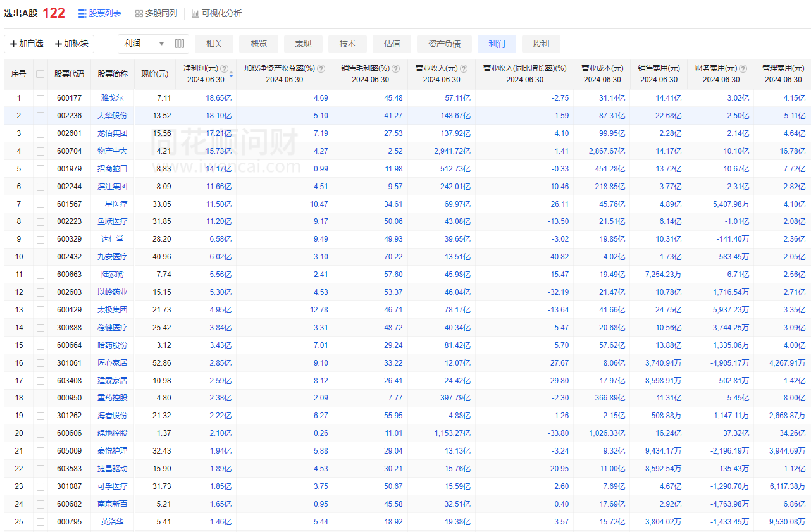811x532 pixels.
Task: Open the 股票列表 view
Action: (x=99, y=13)
